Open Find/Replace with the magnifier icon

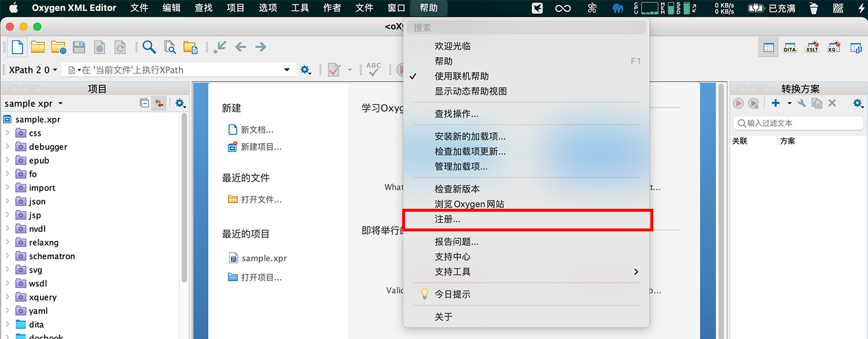tap(149, 47)
